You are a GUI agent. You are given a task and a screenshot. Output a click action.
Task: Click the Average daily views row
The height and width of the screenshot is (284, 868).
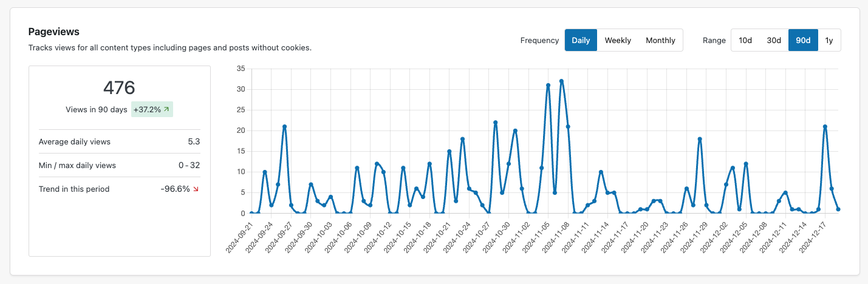click(x=119, y=142)
